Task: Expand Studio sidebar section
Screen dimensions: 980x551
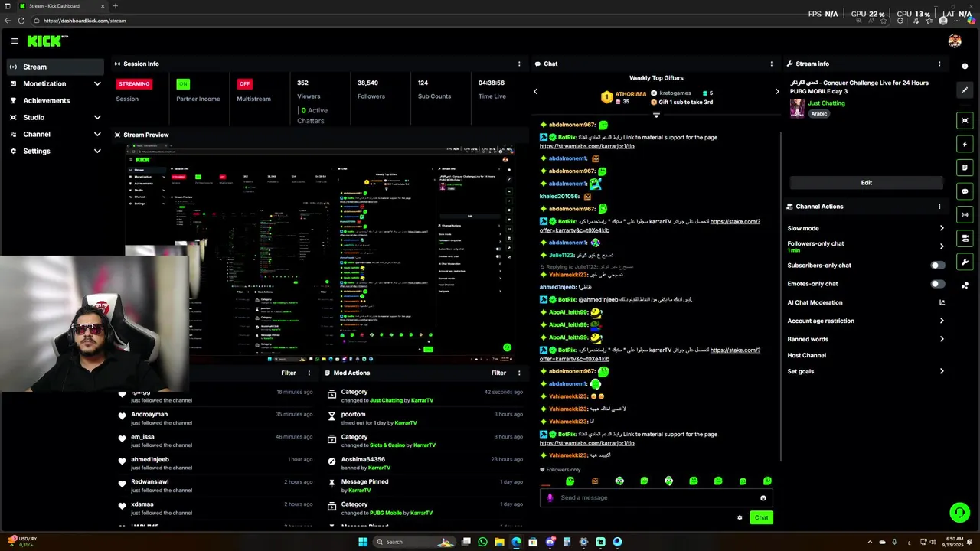Action: (x=97, y=117)
